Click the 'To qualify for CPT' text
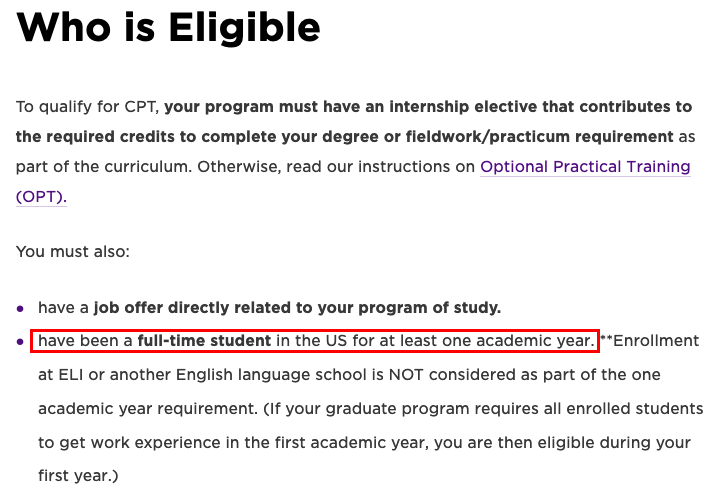Image resolution: width=716 pixels, height=495 pixels. (x=88, y=107)
